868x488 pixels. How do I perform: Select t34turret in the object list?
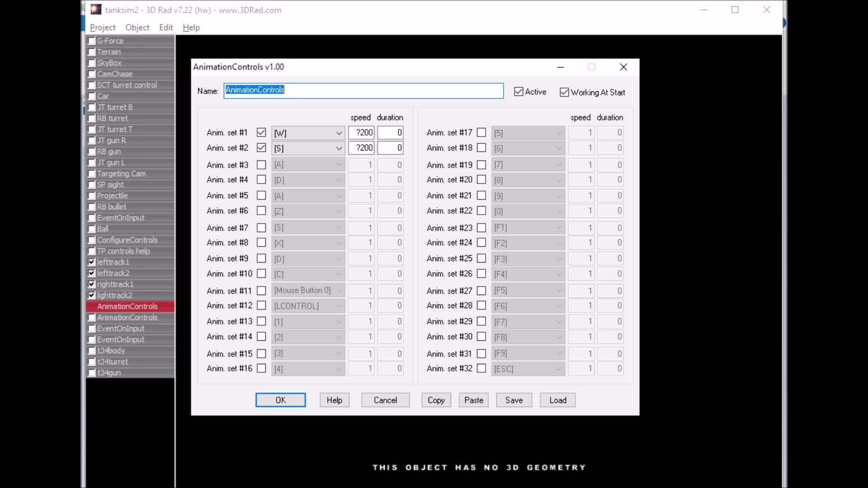pyautogui.click(x=113, y=361)
